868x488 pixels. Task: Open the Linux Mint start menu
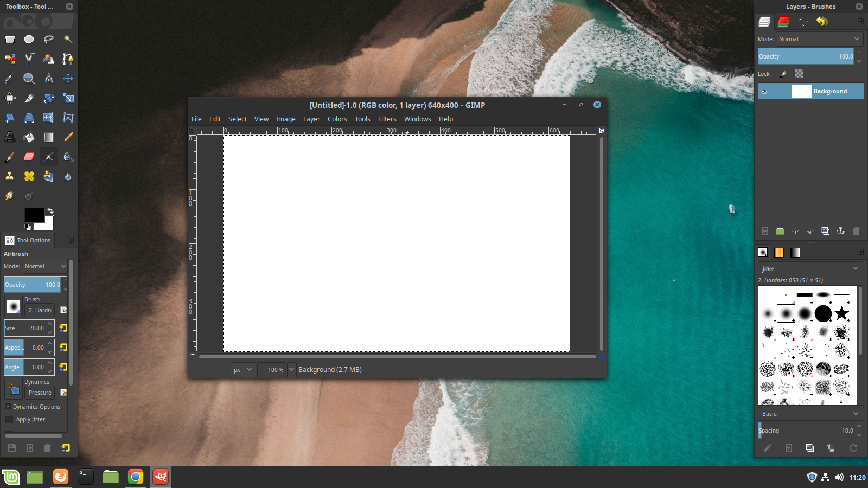[x=11, y=477]
